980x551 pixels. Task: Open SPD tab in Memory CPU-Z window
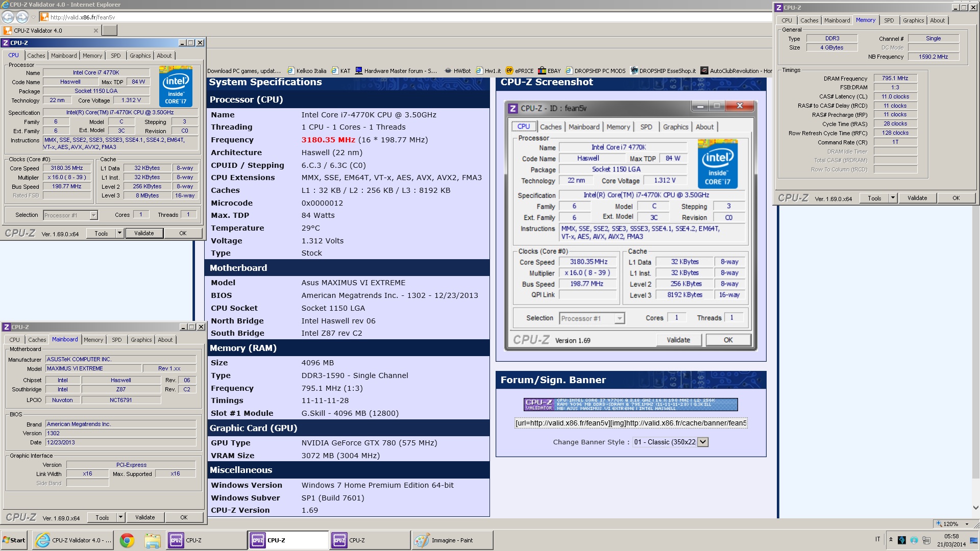tap(889, 20)
